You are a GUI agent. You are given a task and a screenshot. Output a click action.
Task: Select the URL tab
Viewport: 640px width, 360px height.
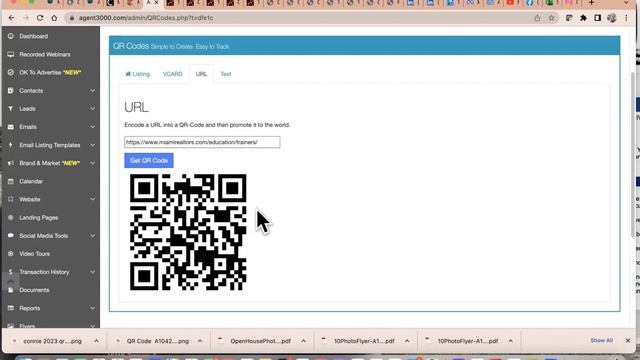[201, 74]
